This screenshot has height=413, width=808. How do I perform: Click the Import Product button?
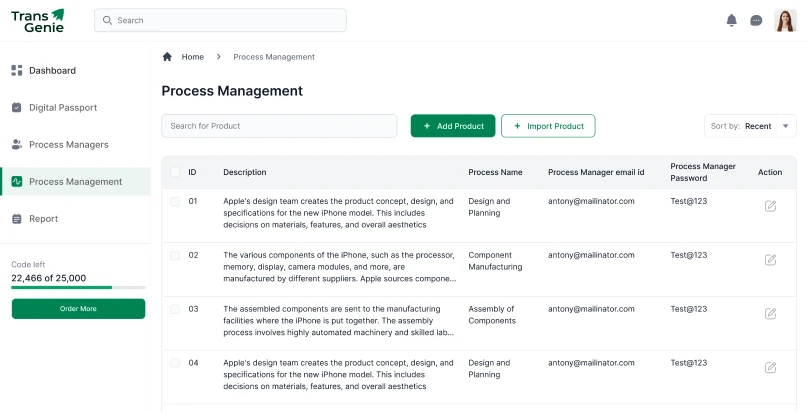548,126
